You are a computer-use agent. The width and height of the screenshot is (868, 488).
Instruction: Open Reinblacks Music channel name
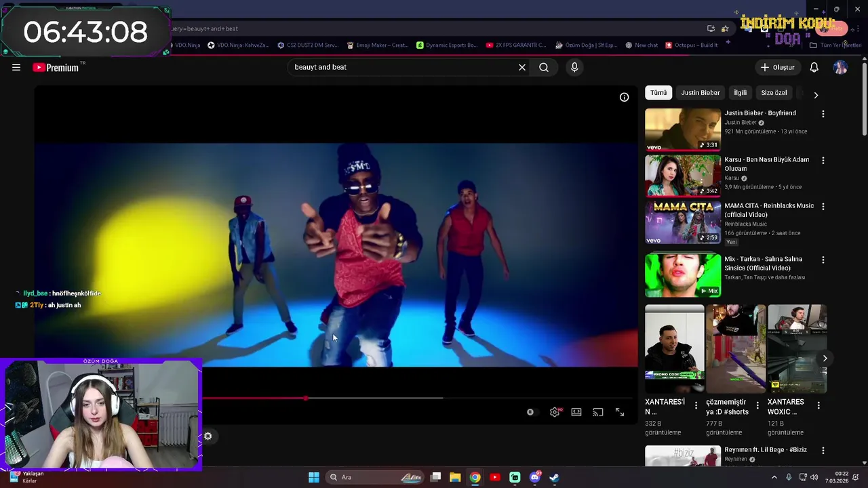point(745,224)
